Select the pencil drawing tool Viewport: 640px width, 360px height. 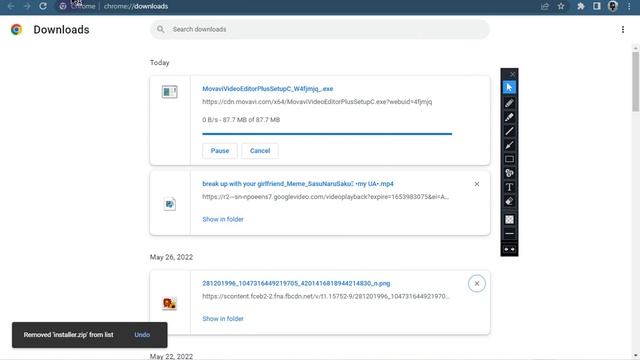(509, 103)
